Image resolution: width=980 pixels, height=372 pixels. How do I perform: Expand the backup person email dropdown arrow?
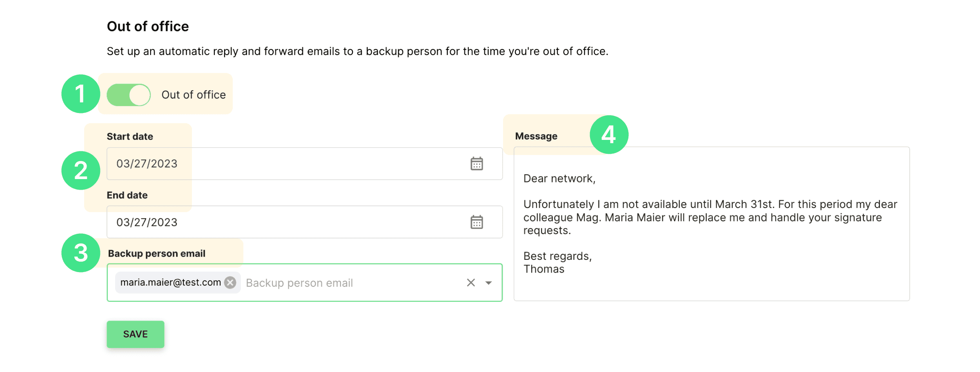coord(488,283)
